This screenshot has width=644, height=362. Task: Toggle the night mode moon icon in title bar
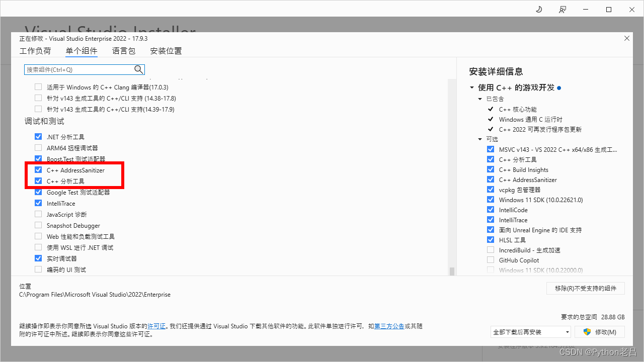point(539,10)
